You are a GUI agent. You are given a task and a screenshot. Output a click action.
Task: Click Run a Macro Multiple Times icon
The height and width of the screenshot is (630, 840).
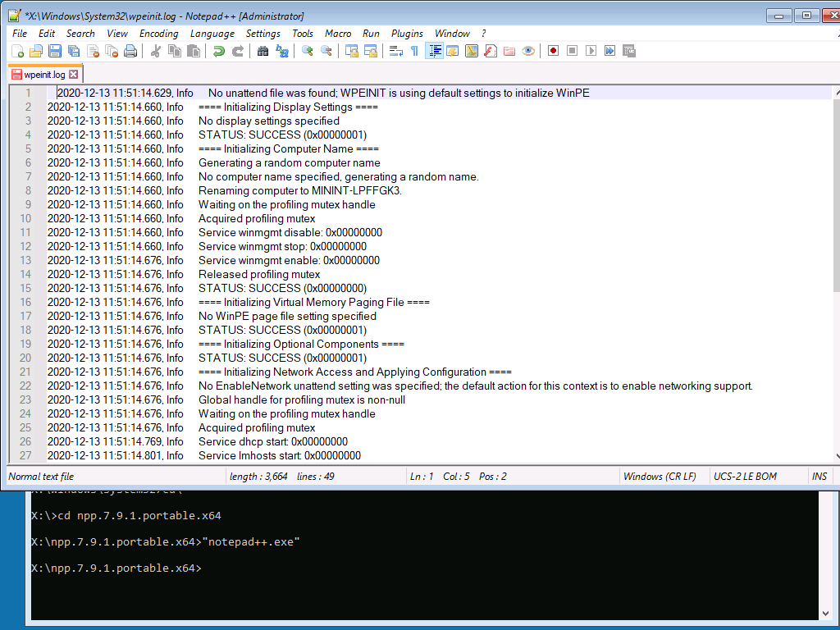click(x=609, y=51)
